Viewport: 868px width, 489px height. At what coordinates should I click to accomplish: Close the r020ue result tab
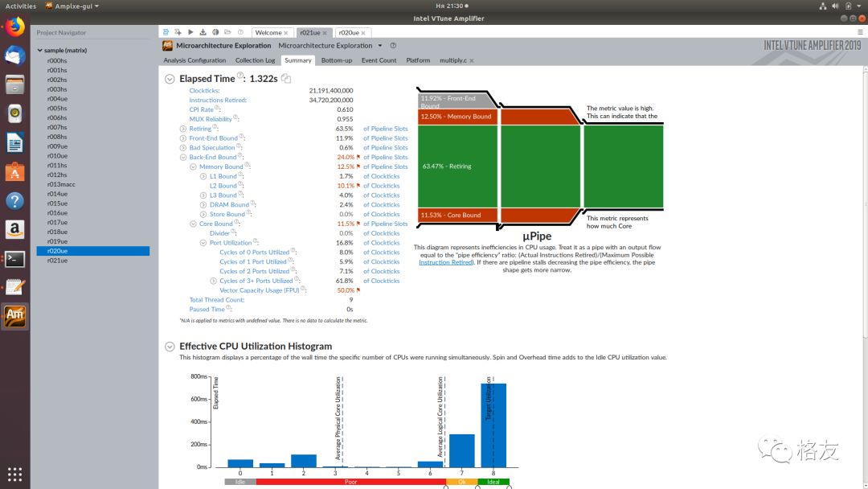click(363, 33)
